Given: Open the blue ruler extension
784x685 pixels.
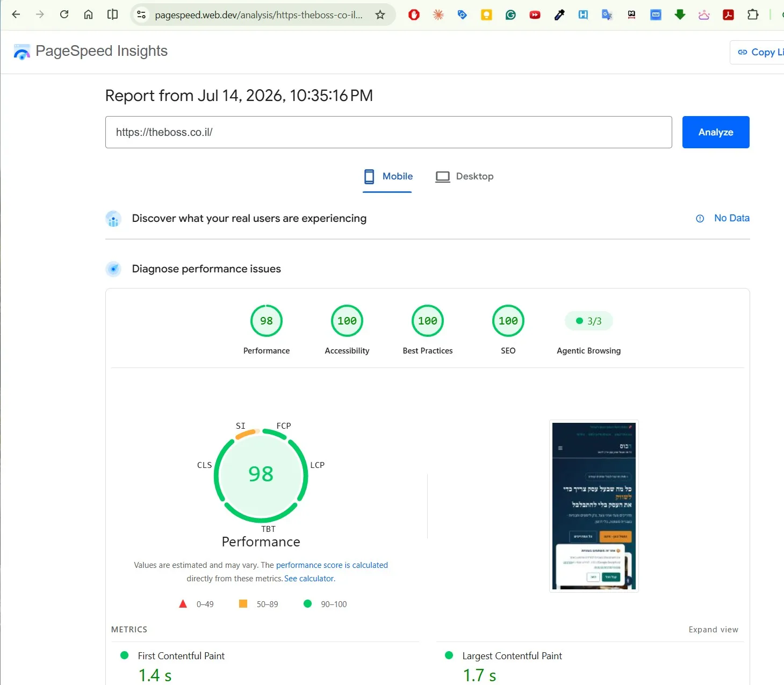Looking at the screenshot, I should 656,15.
